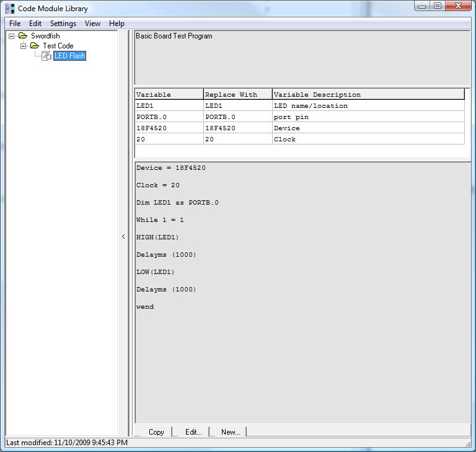Collapse the Swordfish tree node

coord(12,36)
